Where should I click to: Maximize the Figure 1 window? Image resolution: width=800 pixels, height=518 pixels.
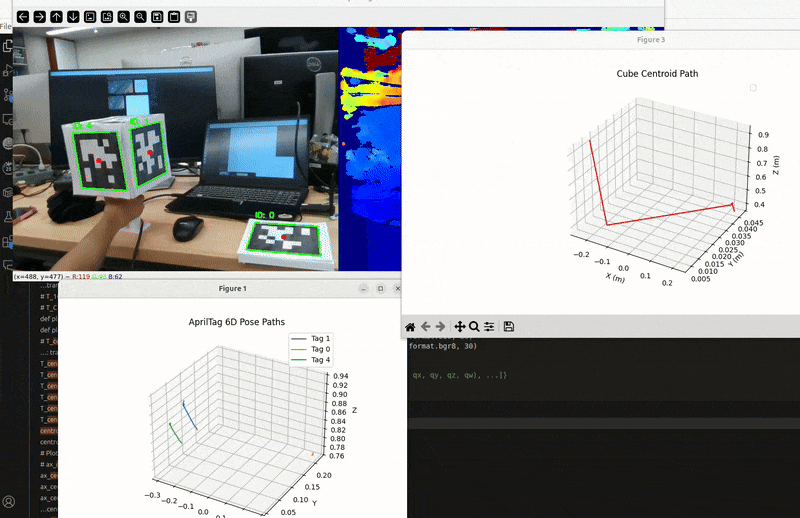click(x=380, y=289)
